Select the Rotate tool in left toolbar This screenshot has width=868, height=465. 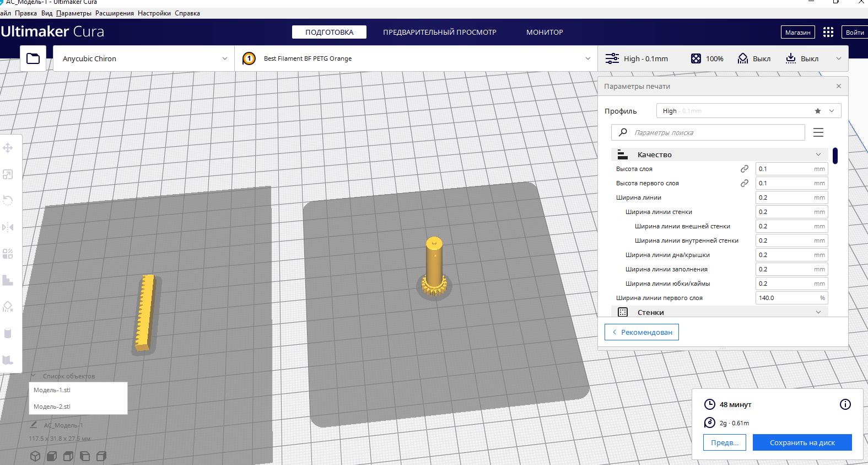click(8, 201)
